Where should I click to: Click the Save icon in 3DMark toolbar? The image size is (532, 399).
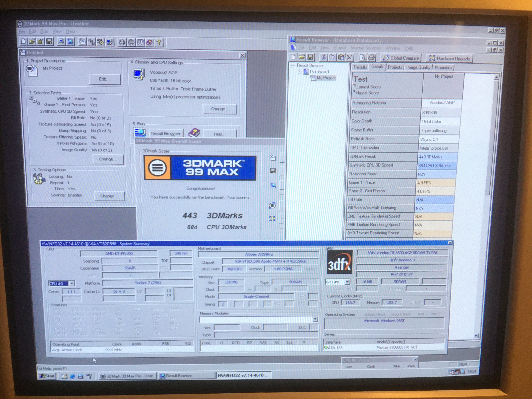tap(49, 42)
